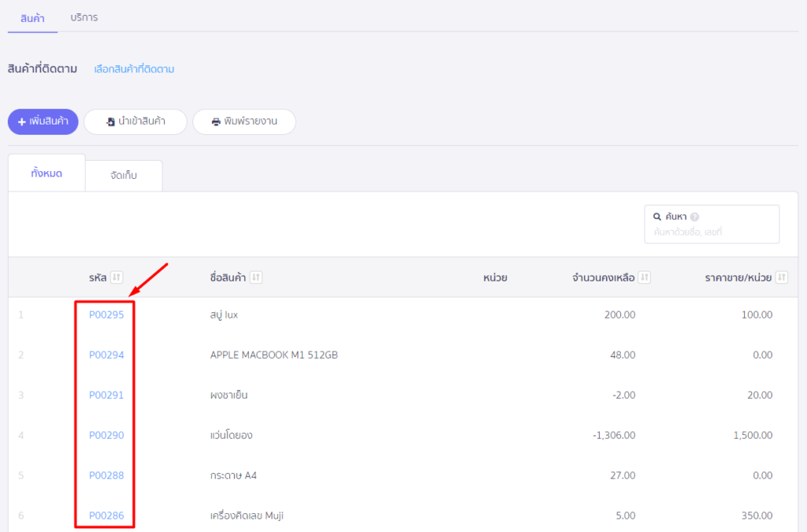Open product code P00294

click(x=106, y=355)
